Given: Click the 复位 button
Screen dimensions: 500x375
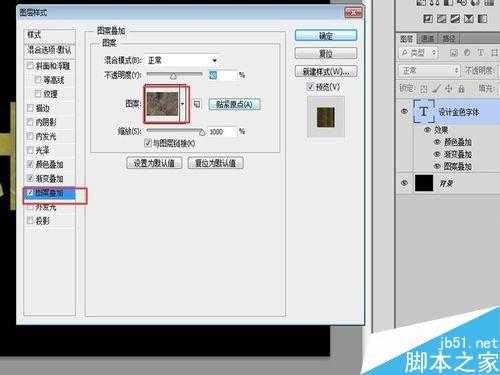Looking at the screenshot, I should pos(326,53).
